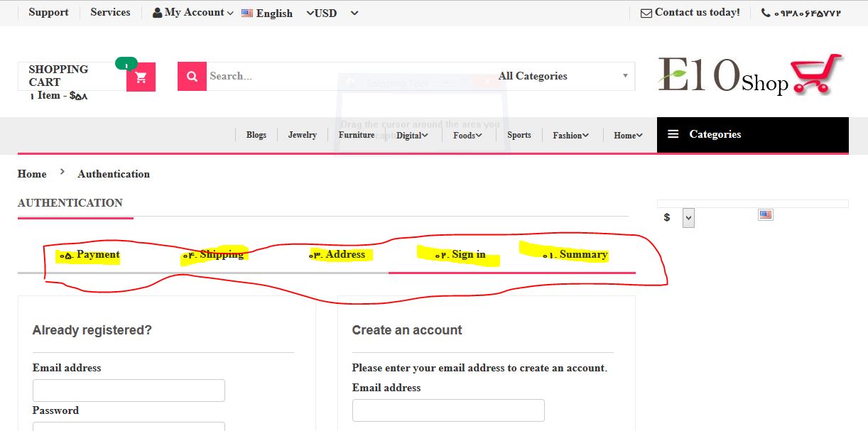Expand the Digital menu
868x431 pixels.
pos(412,135)
